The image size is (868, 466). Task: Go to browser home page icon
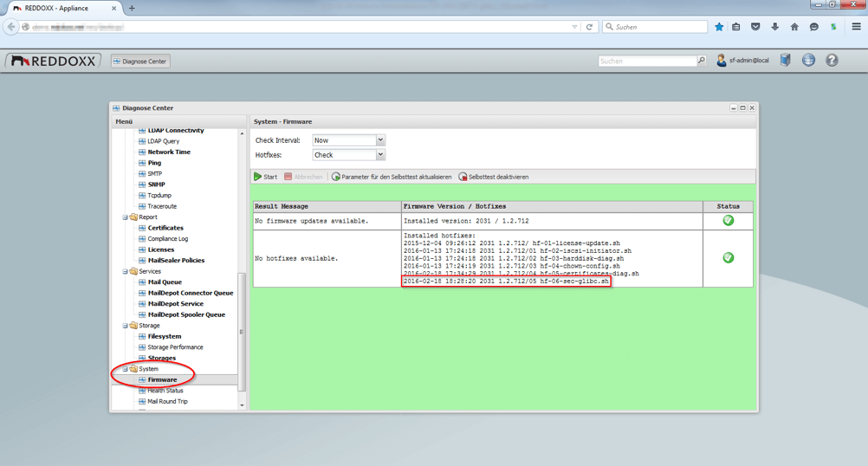(794, 27)
